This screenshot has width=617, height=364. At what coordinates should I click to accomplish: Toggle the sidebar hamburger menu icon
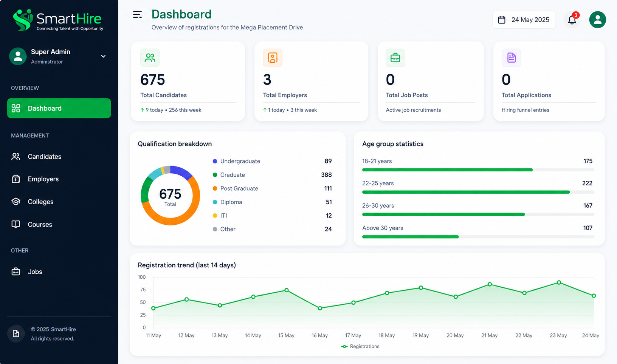pos(137,15)
